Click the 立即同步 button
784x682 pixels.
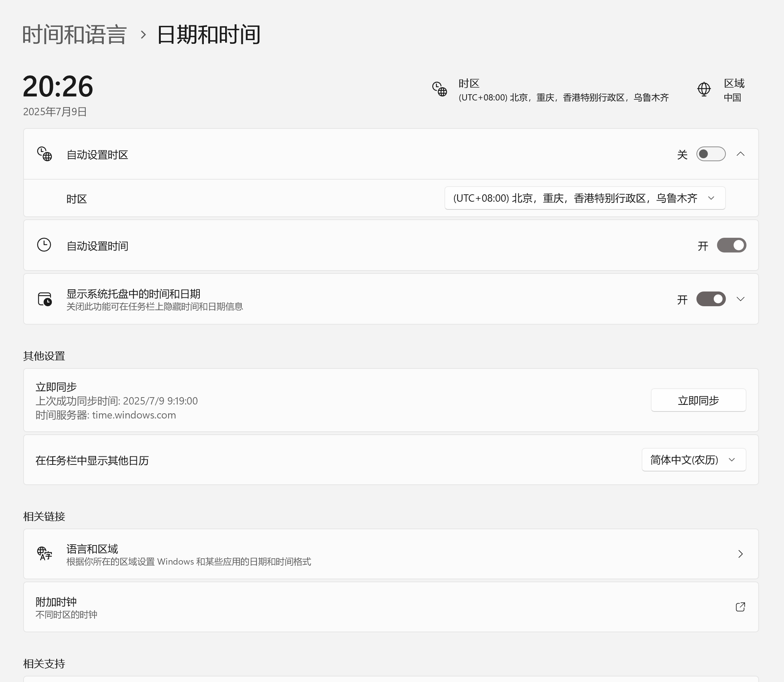(698, 400)
